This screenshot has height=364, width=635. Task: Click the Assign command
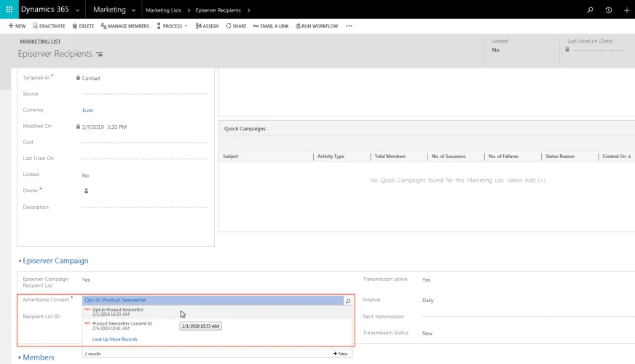coord(207,26)
